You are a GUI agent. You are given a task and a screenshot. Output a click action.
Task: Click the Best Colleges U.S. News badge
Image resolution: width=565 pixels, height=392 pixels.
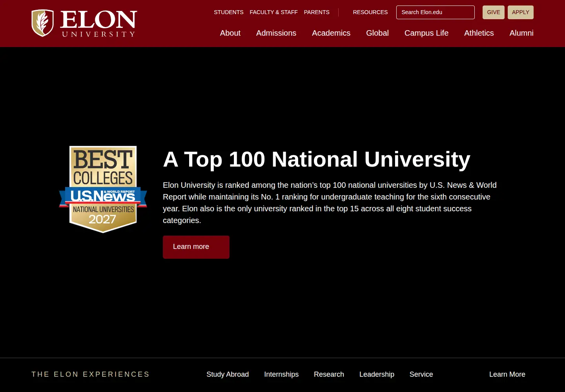tap(103, 189)
